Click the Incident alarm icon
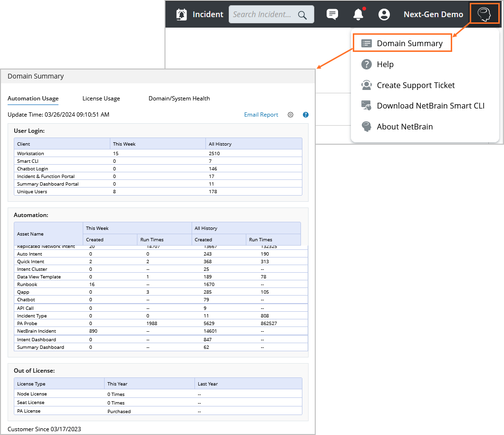Screen dimensions: 504x435 (181, 14)
